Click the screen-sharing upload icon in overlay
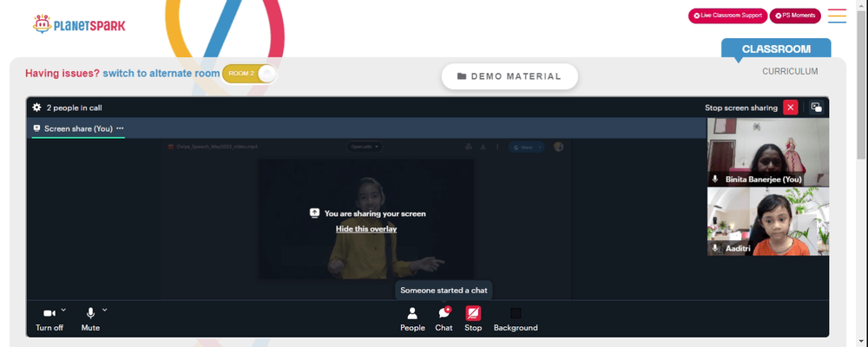The width and height of the screenshot is (868, 347). [x=314, y=213]
